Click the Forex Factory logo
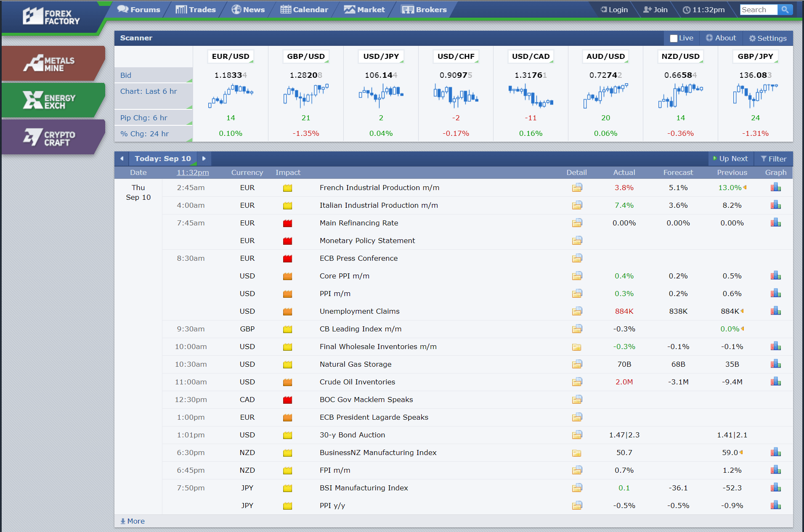Screen dimensions: 804x532 click(51, 17)
